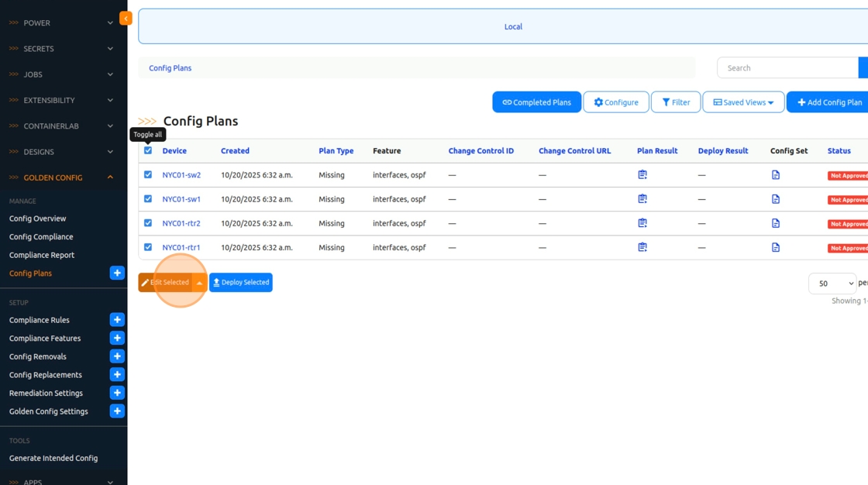
Task: Expand Edit Selected dropdown caret
Action: pos(199,283)
